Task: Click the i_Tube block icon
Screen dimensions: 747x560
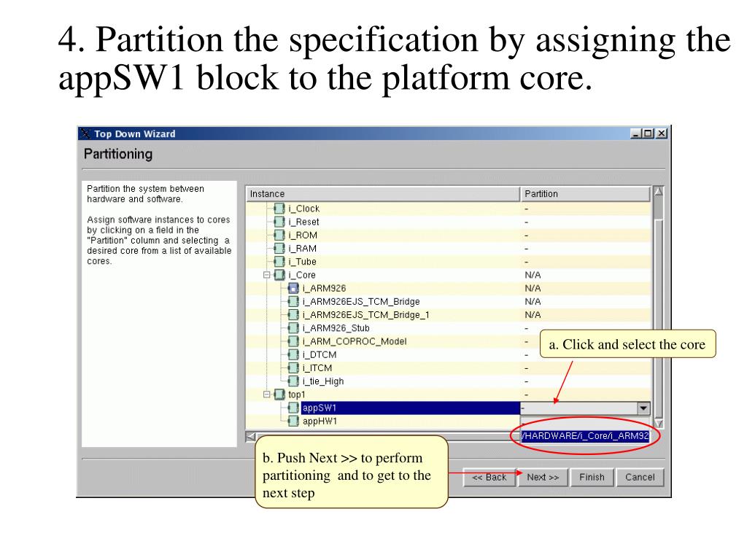Action: pos(279,262)
